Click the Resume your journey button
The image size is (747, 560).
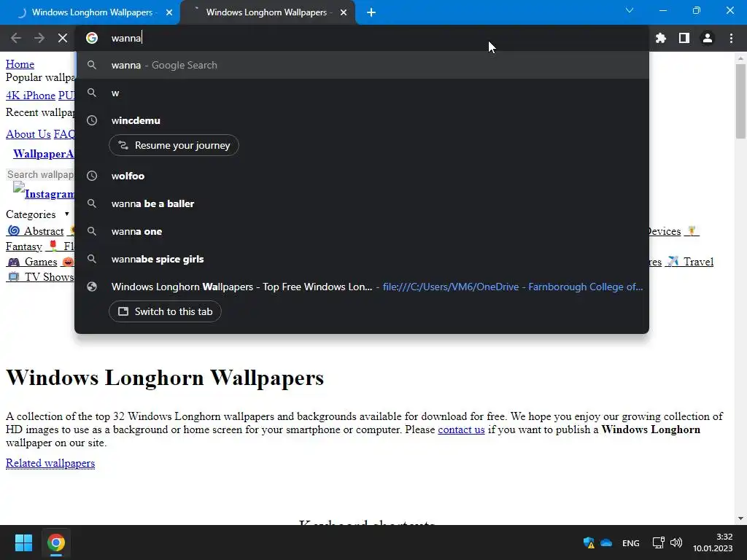coord(174,145)
